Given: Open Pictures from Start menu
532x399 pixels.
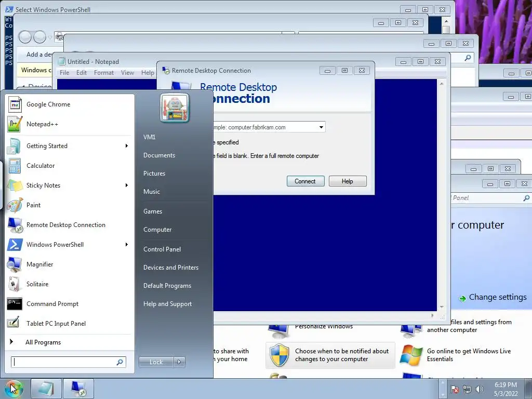Looking at the screenshot, I should pyautogui.click(x=154, y=174).
